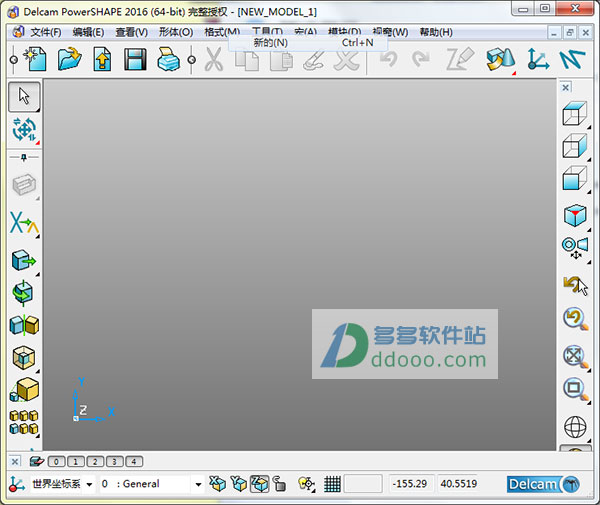
Task: Open the 编辑(E) menu
Action: [88, 32]
